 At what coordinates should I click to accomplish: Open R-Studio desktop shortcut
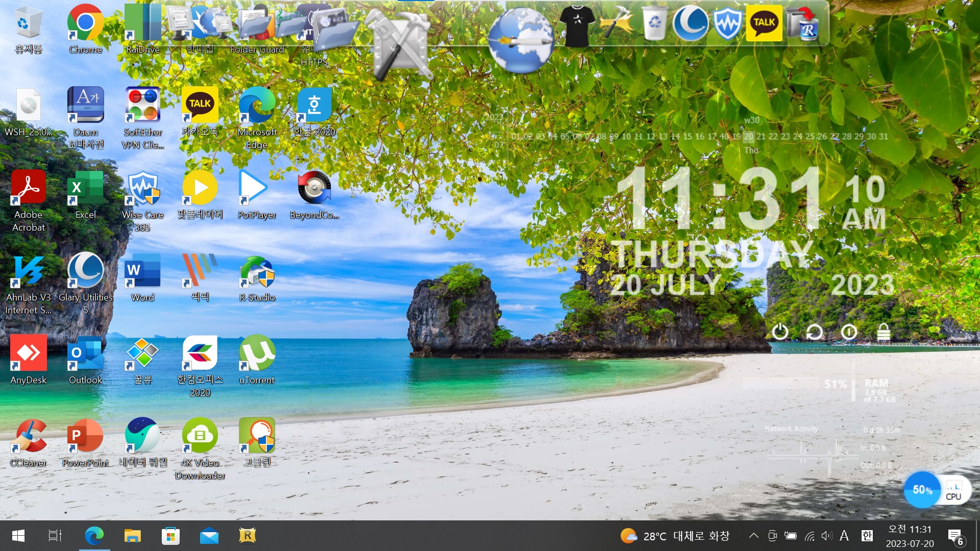pos(257,278)
